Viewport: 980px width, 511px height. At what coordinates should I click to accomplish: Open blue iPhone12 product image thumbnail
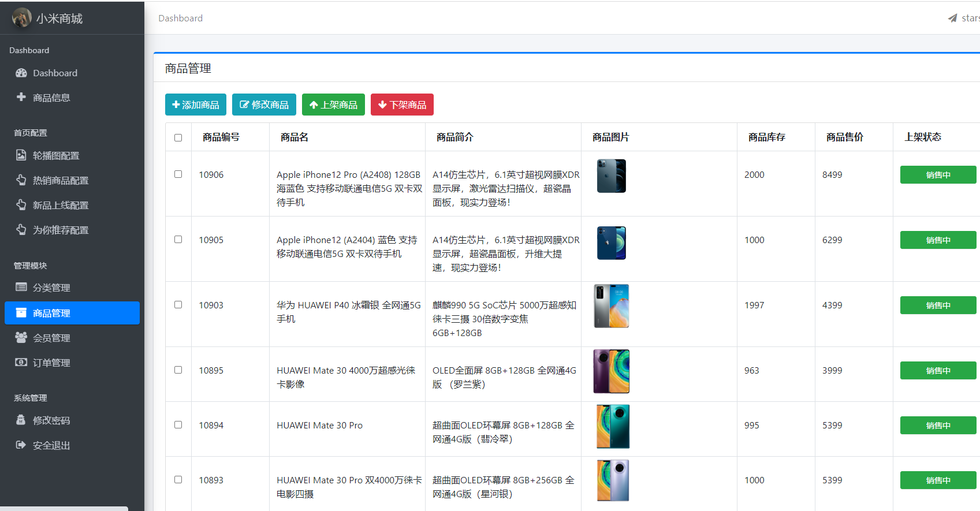pyautogui.click(x=611, y=243)
